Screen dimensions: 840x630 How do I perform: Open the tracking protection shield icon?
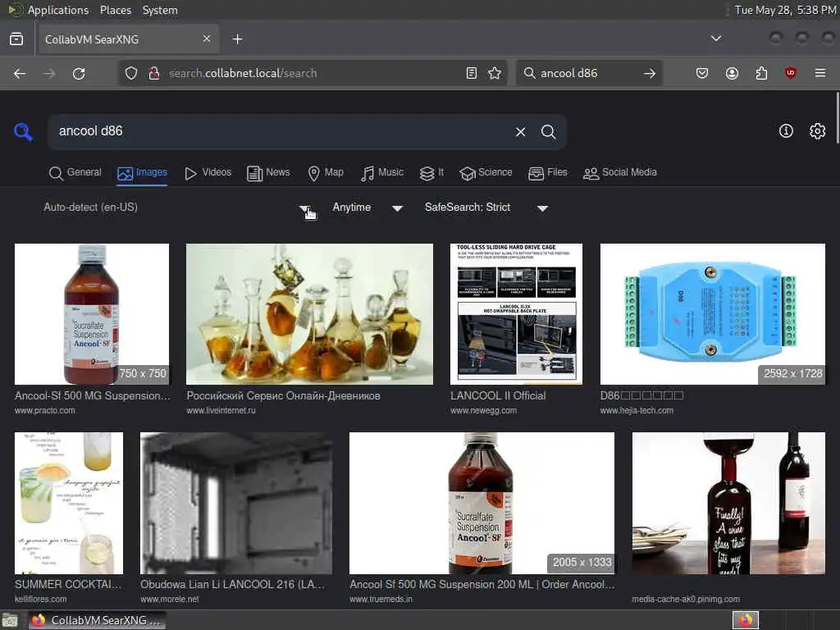coord(131,73)
